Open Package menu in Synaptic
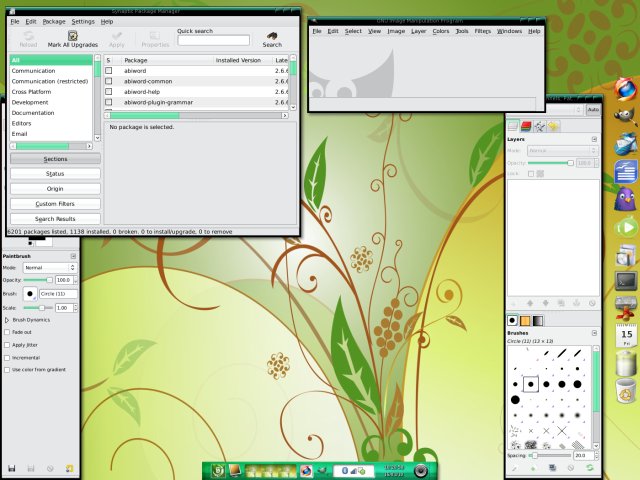The height and width of the screenshot is (480, 640). 53,22
